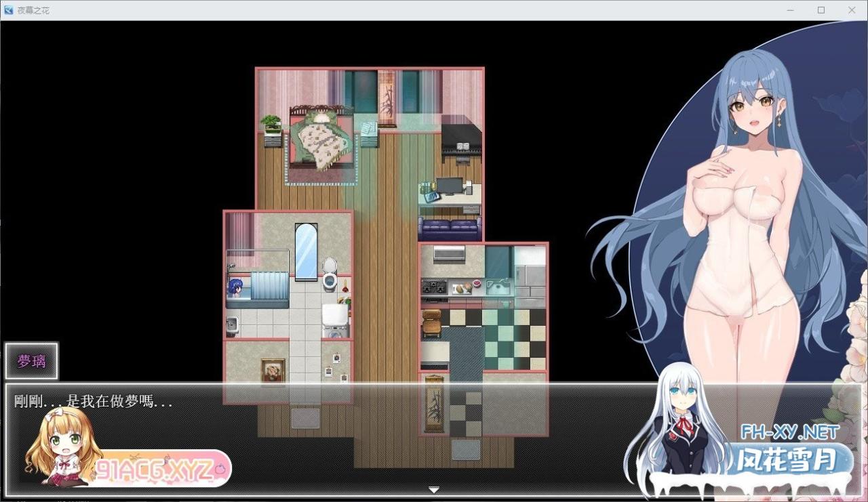Click the dialogue line 剛剛...是我在做夢嗎...
Image resolution: width=868 pixels, height=502 pixels.
pos(94,401)
